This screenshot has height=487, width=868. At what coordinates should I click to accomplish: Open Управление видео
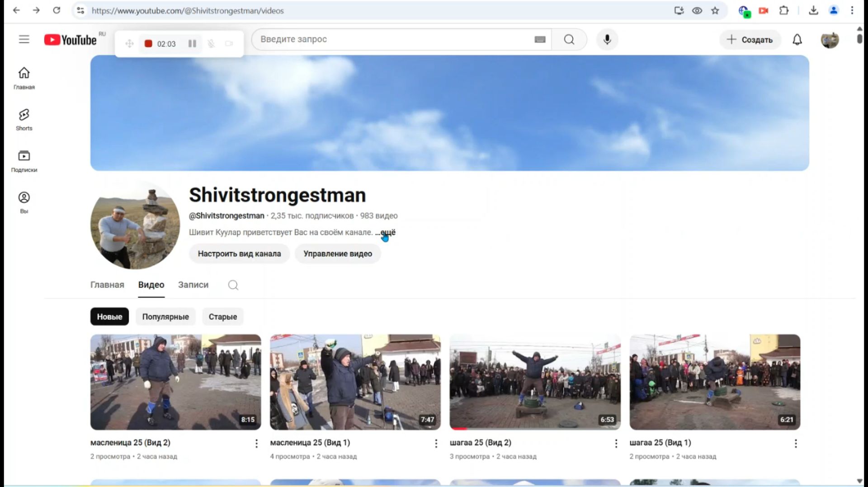point(338,253)
